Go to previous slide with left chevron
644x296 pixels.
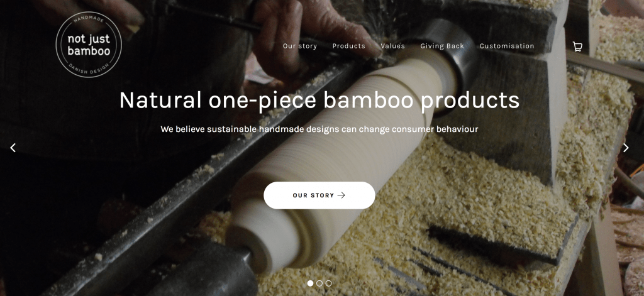point(13,148)
